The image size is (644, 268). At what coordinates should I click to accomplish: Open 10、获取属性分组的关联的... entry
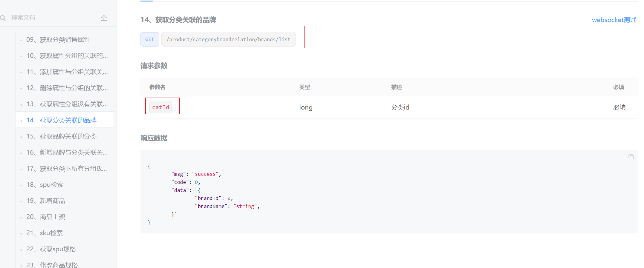[x=67, y=56]
